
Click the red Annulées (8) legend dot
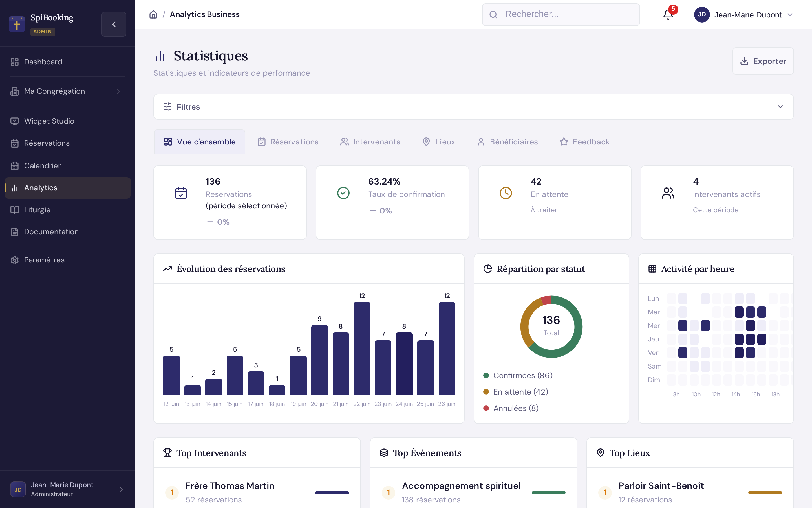486,408
